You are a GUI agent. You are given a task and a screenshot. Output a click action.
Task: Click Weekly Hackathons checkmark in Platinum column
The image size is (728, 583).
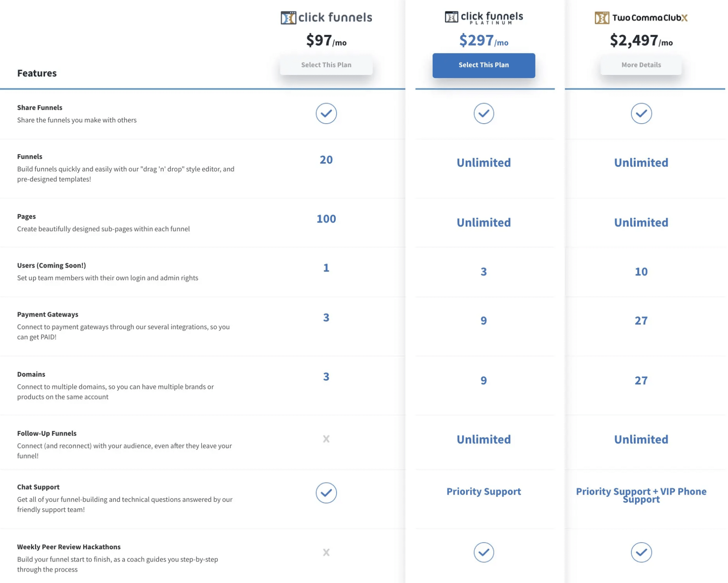click(484, 552)
